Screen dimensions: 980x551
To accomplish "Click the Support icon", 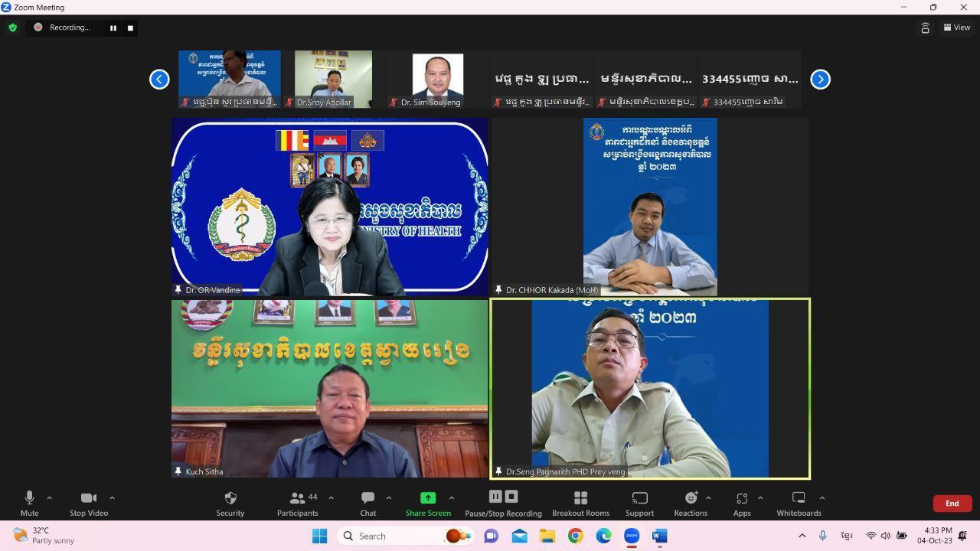I will tap(639, 499).
